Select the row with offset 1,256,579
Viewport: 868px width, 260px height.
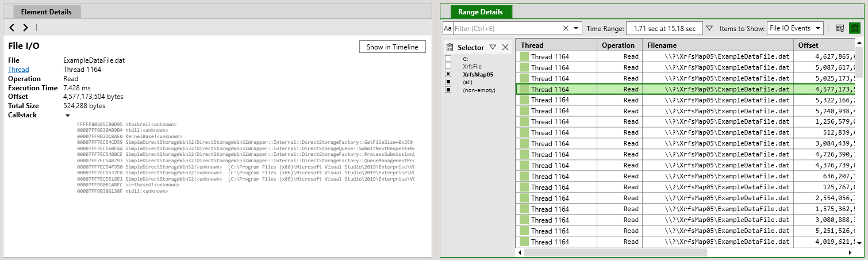(685, 122)
